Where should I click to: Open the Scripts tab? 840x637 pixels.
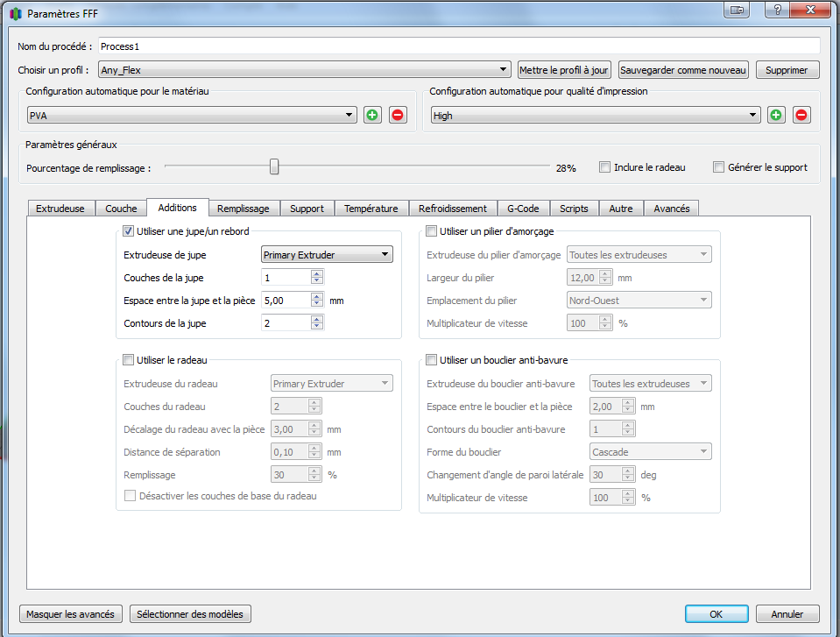(x=574, y=209)
